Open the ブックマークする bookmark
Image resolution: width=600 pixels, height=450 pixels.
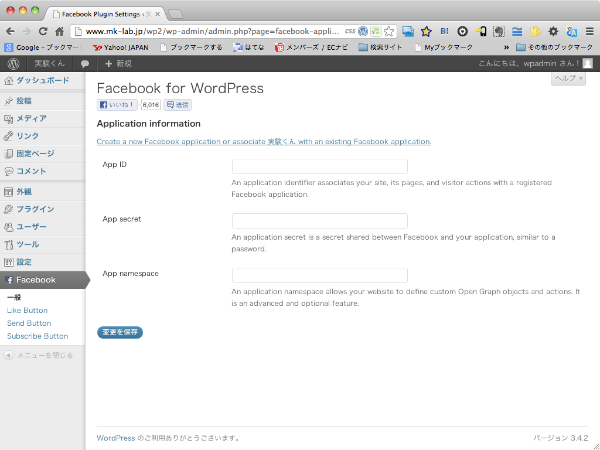coord(191,47)
